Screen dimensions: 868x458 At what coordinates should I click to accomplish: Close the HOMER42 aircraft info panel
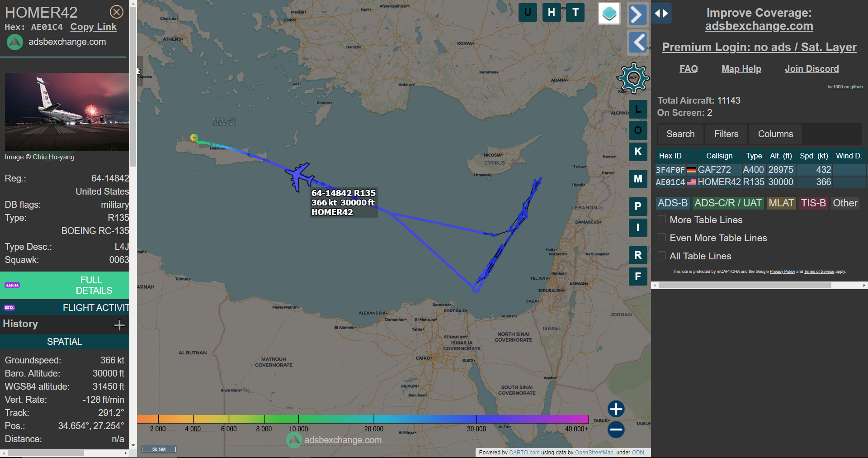[117, 12]
